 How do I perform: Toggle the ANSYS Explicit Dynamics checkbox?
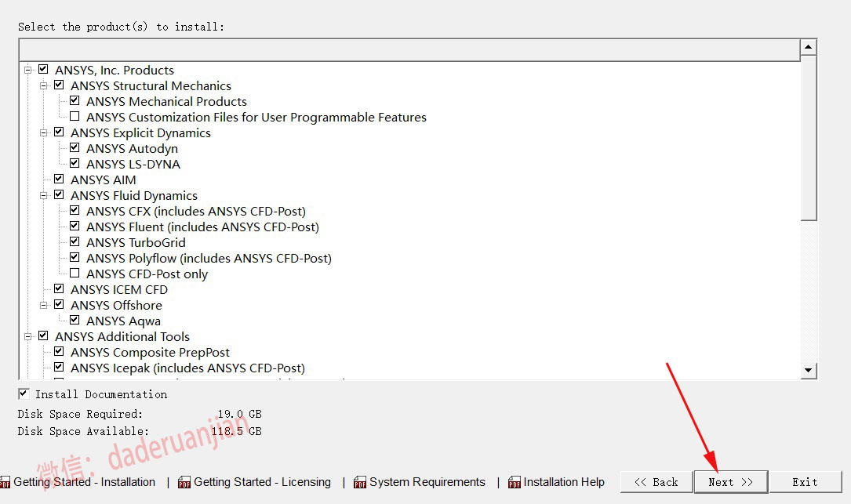coord(59,132)
